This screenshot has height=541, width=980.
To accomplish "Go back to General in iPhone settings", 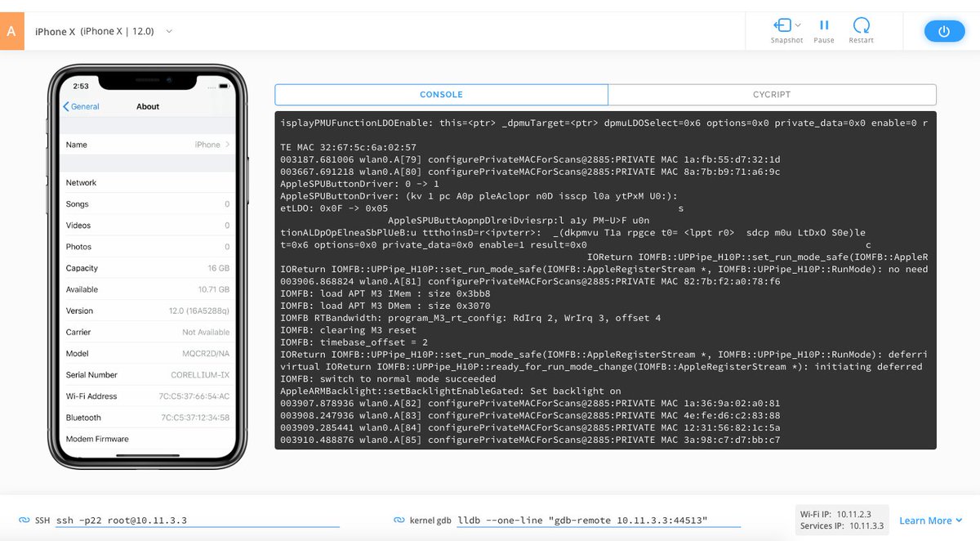I will pos(82,106).
